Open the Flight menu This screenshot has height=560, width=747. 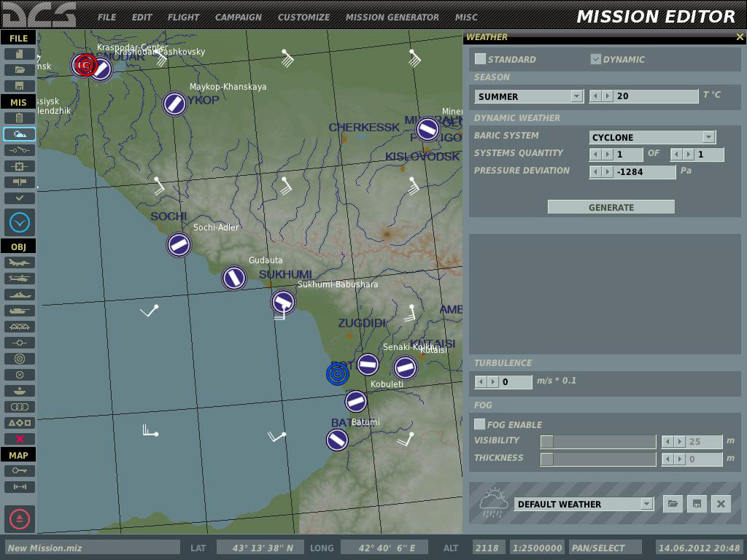tap(183, 17)
